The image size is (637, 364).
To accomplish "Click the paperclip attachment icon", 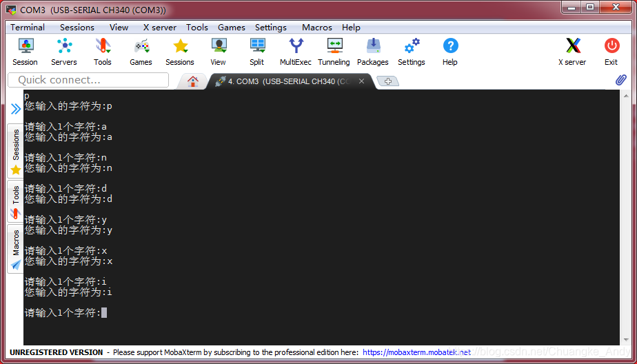I will click(620, 80).
